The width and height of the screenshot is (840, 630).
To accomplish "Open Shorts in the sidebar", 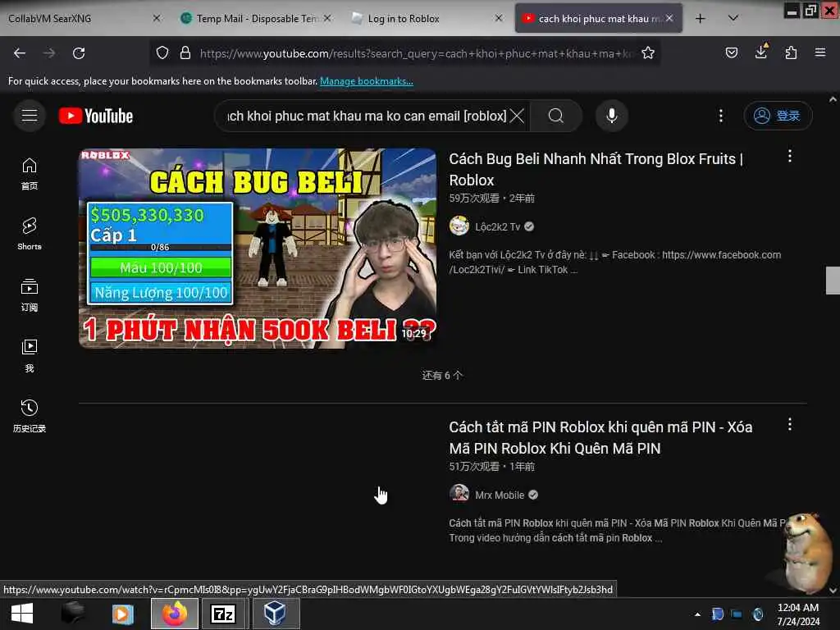I will pyautogui.click(x=30, y=235).
